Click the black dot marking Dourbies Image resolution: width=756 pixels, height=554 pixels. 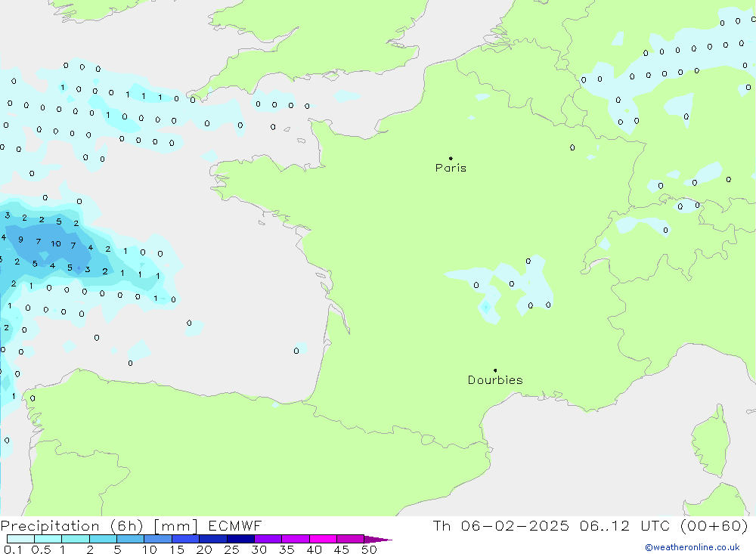point(495,370)
